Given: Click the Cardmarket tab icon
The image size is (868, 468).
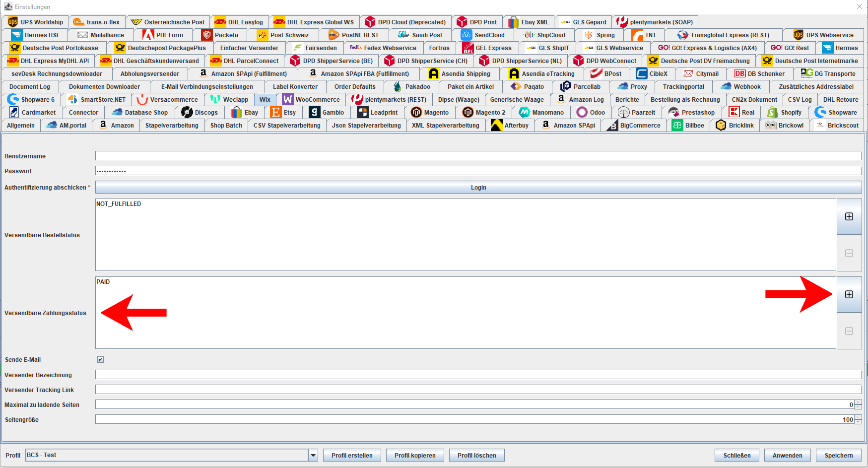Looking at the screenshot, I should pyautogui.click(x=14, y=112).
